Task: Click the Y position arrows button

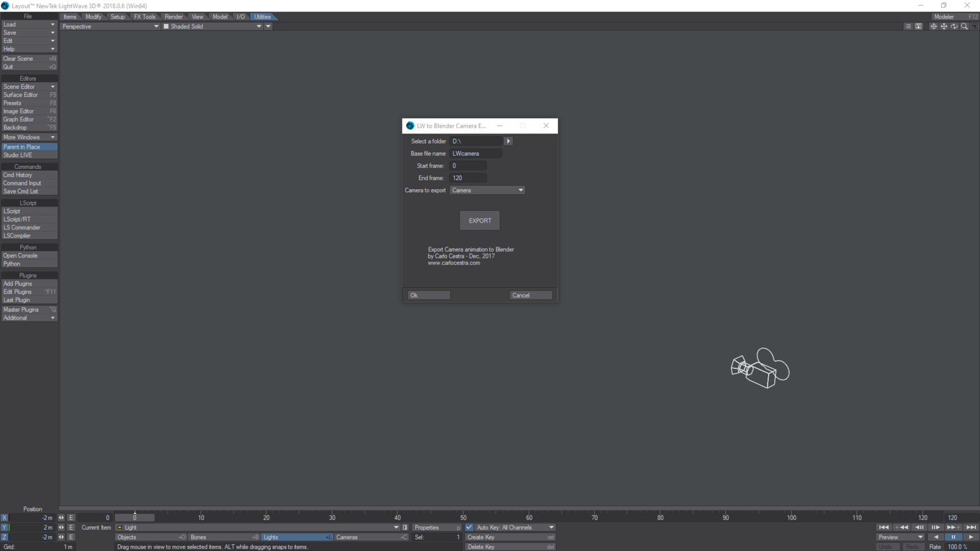Action: click(x=61, y=527)
